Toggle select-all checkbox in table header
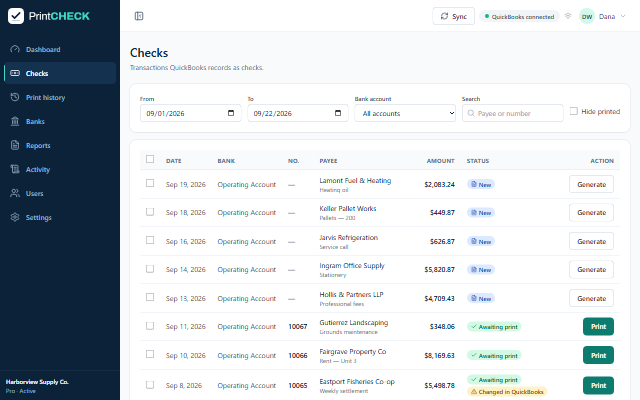The image size is (640, 400). 150,159
